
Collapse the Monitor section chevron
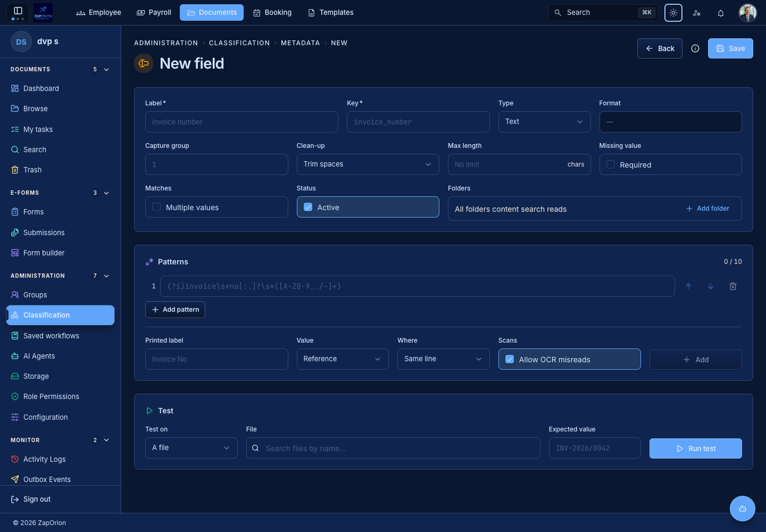(x=106, y=440)
